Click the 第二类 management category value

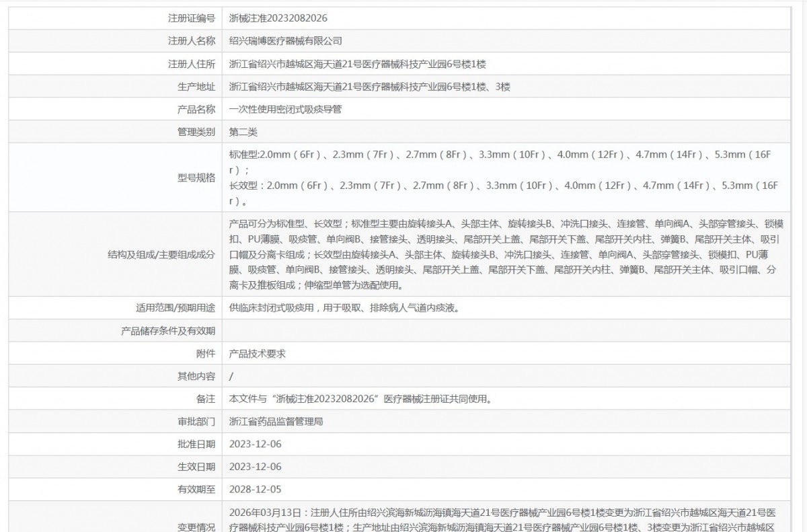tap(243, 132)
